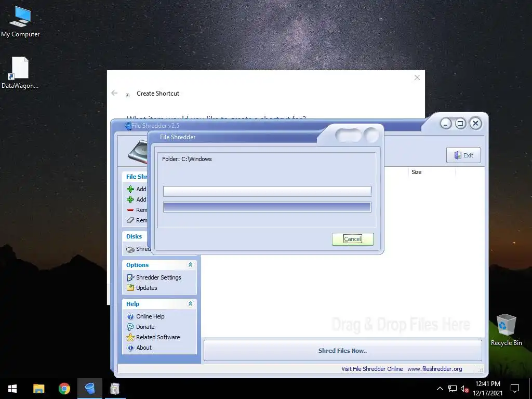Open the Windows Start menu
This screenshot has width=532, height=399.
12,389
